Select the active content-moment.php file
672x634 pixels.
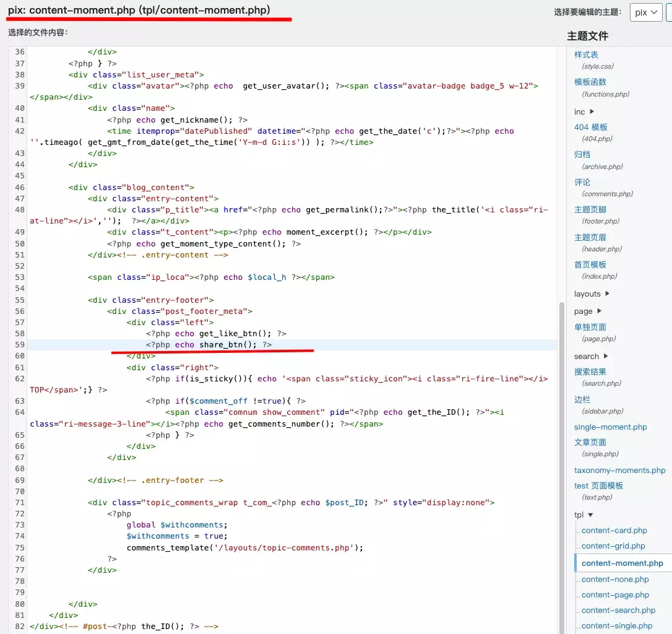pyautogui.click(x=622, y=563)
